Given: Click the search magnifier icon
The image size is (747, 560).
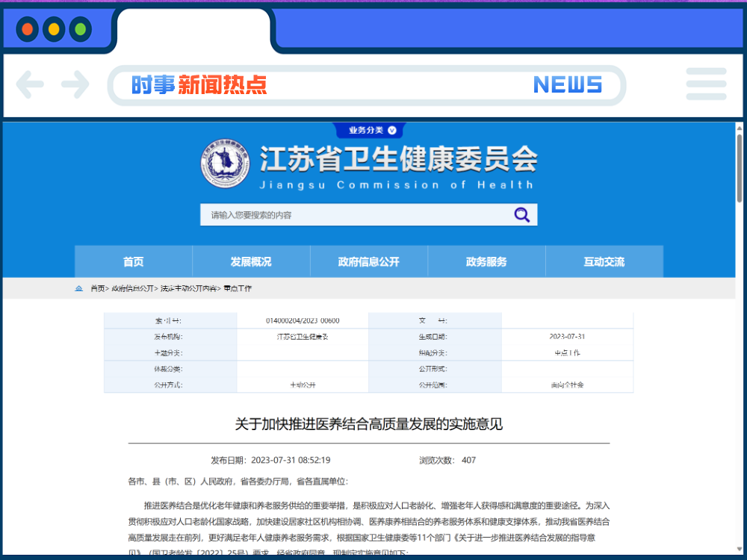Looking at the screenshot, I should pyautogui.click(x=521, y=214).
